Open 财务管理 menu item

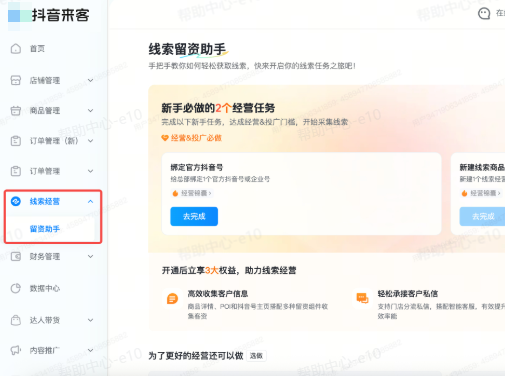45,256
